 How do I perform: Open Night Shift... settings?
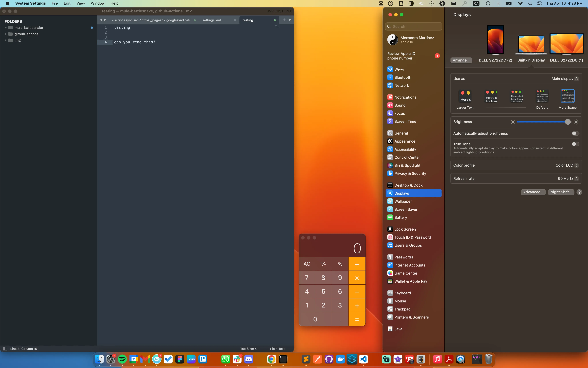coord(561,192)
